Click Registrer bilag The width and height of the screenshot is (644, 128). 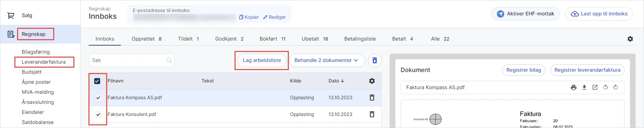524,70
